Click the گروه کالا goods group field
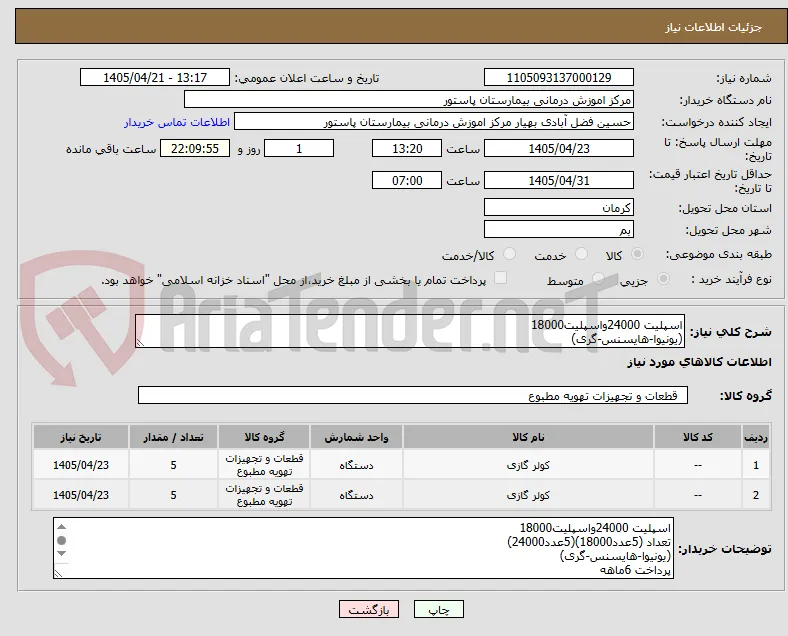This screenshot has width=788, height=636. pos(413,395)
